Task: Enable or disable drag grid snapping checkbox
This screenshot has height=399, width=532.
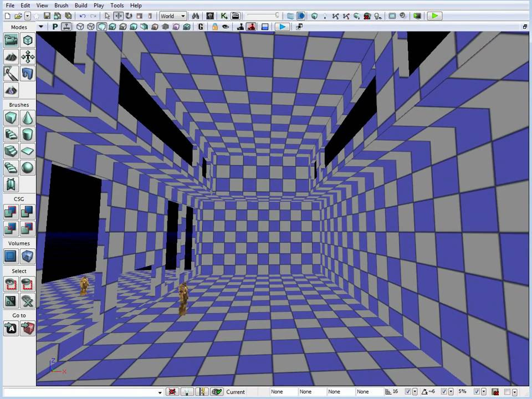Action: 408,392
